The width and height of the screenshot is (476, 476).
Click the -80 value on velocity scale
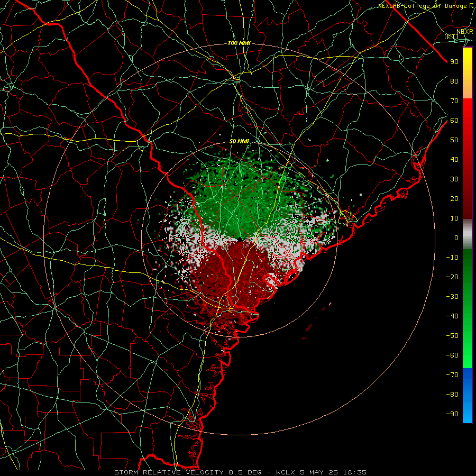click(x=452, y=395)
